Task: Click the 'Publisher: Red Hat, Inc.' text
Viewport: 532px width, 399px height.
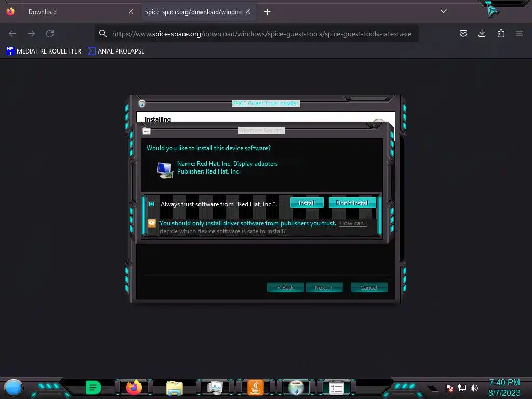Action: pos(209,171)
